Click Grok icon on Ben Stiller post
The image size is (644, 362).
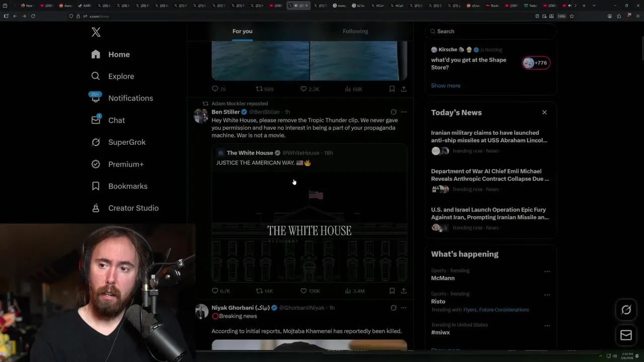pyautogui.click(x=393, y=112)
